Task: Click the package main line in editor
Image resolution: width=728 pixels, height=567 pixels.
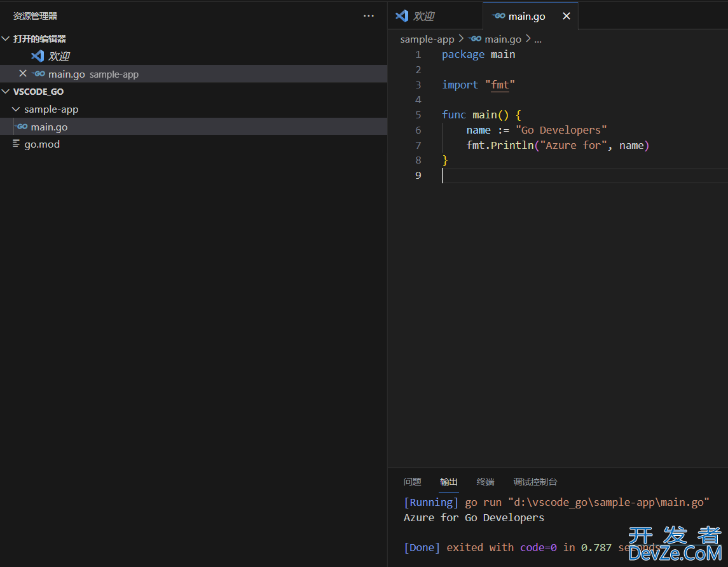Action: tap(478, 54)
